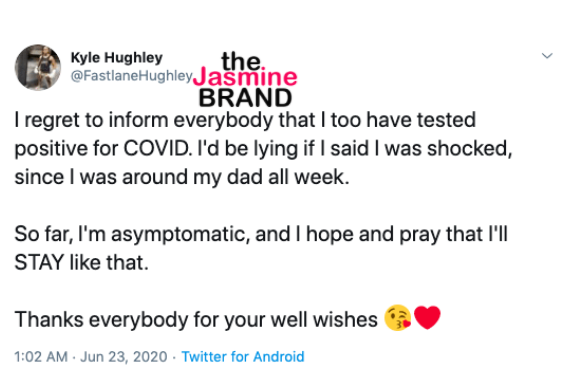This screenshot has height=390, width=561.
Task: Click the red heart emoji
Action: click(x=427, y=318)
